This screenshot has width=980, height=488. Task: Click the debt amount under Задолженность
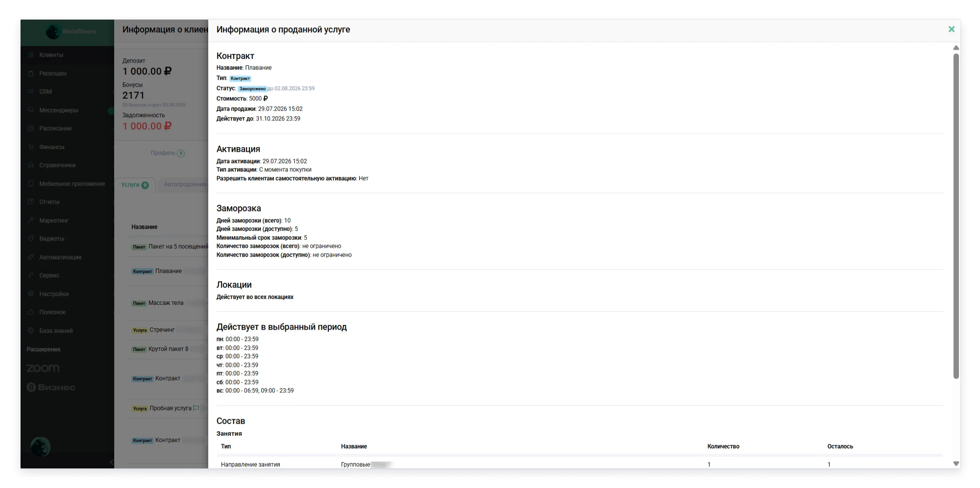(147, 126)
